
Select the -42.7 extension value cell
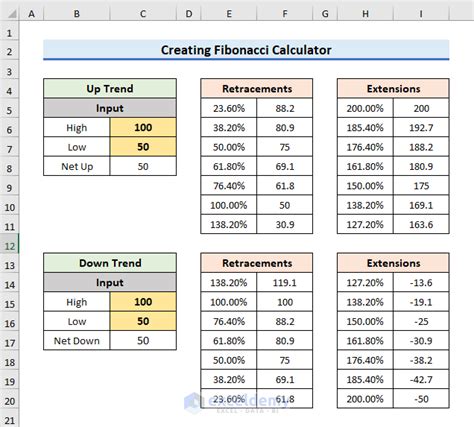coord(421,379)
